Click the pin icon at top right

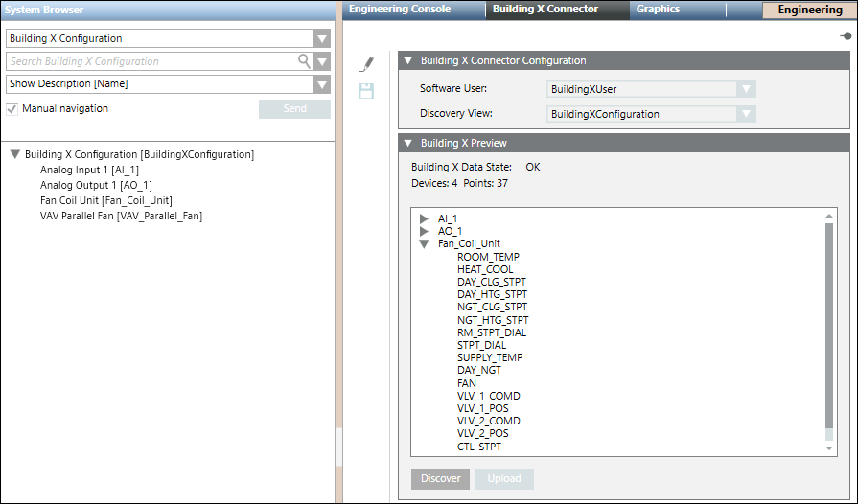pyautogui.click(x=846, y=35)
